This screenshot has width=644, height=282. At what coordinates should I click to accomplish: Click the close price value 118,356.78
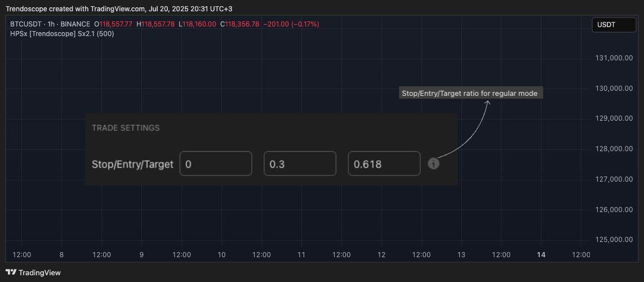(242, 24)
